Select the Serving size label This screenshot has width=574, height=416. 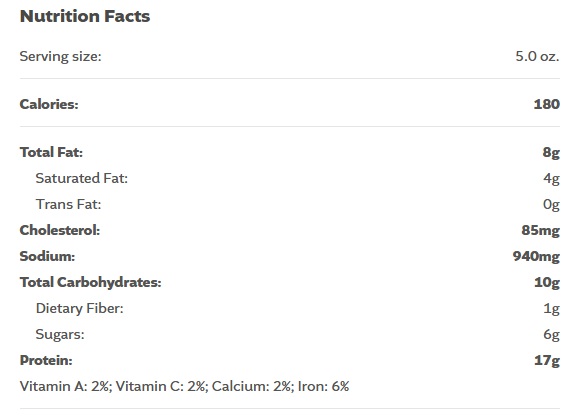[60, 56]
